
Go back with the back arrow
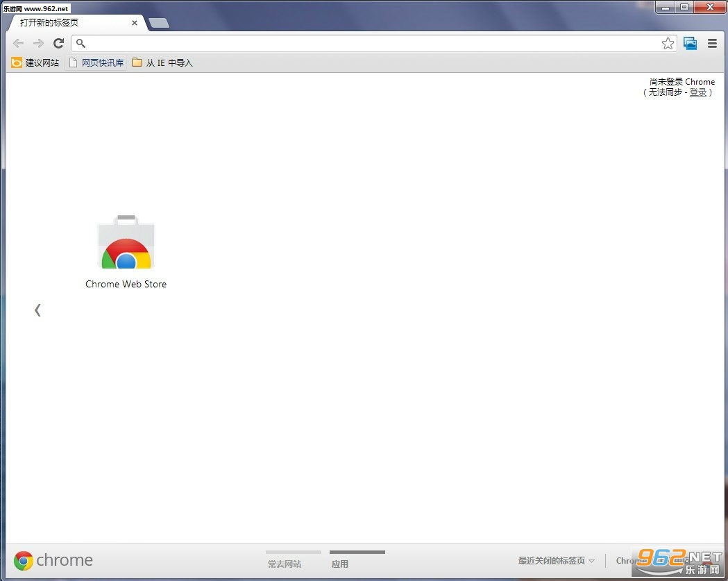[19, 43]
